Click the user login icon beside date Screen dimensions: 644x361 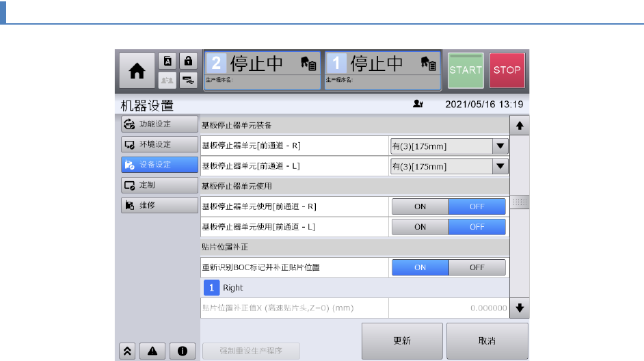tap(418, 104)
